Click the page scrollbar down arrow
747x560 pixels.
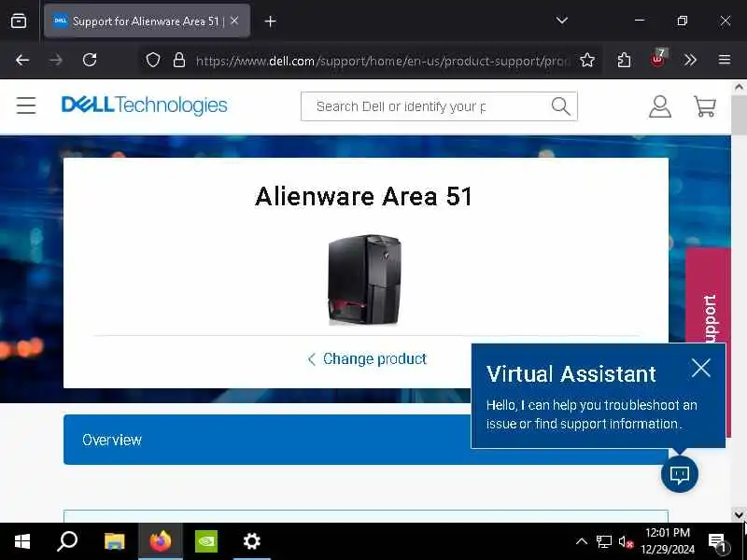[739, 515]
